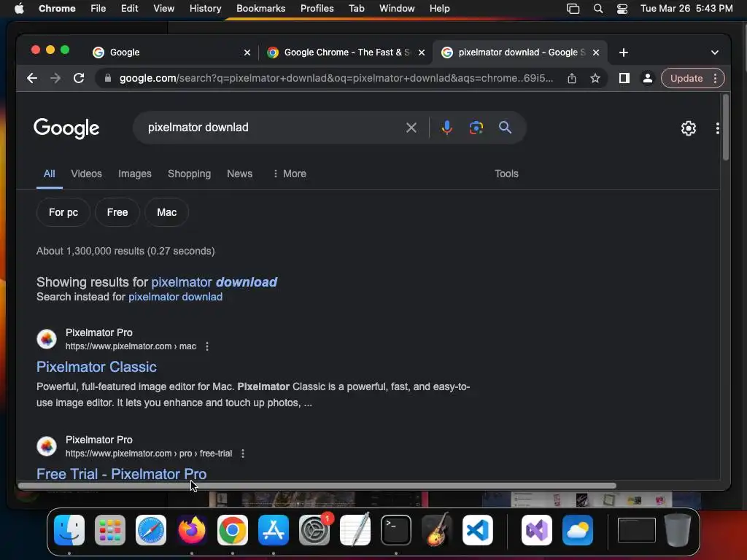Expand the More search filters
Screen dimensions: 747x560
[x=290, y=174]
